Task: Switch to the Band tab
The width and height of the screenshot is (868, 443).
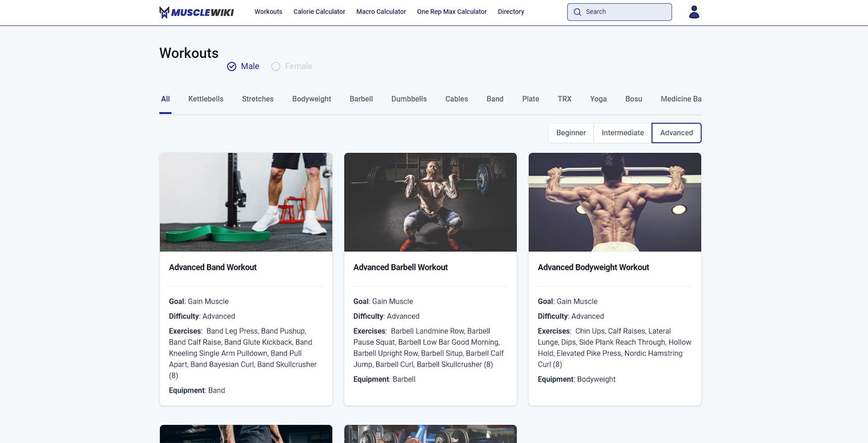Action: click(x=495, y=99)
